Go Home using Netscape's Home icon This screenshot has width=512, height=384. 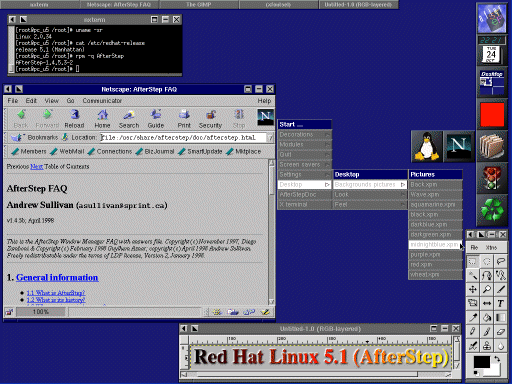(x=102, y=119)
